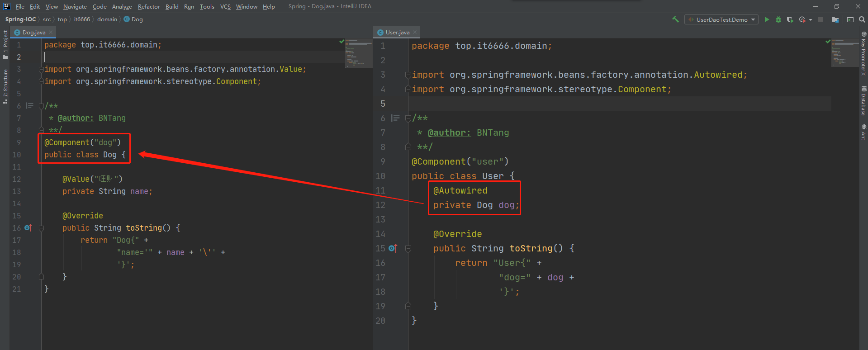
Task: Click @Value annotation line in Dog.java
Action: [92, 179]
